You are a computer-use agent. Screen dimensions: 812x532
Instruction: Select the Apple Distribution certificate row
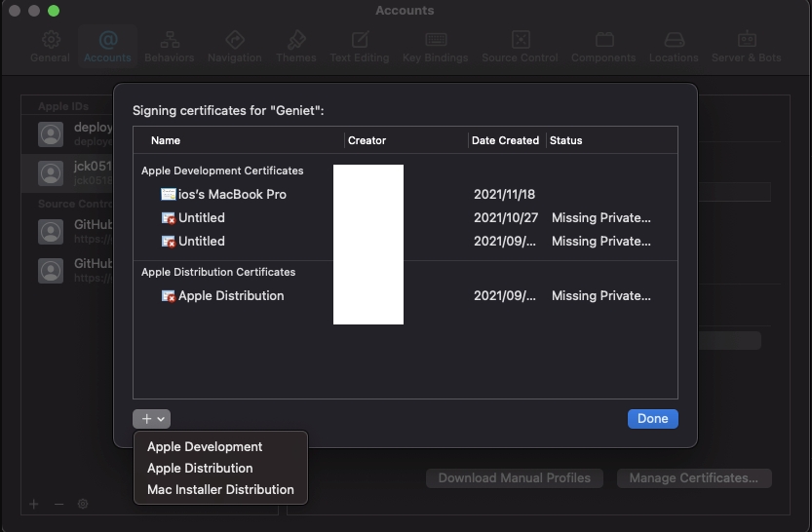coord(231,295)
